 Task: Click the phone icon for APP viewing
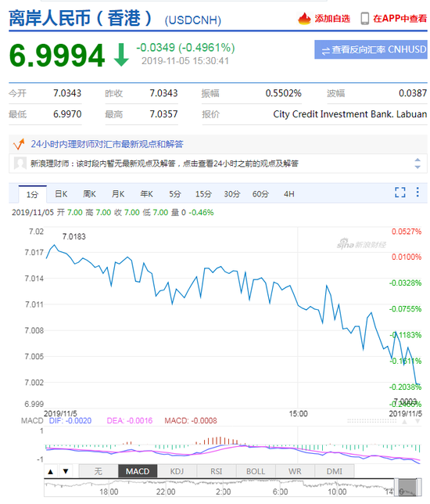pyautogui.click(x=364, y=19)
